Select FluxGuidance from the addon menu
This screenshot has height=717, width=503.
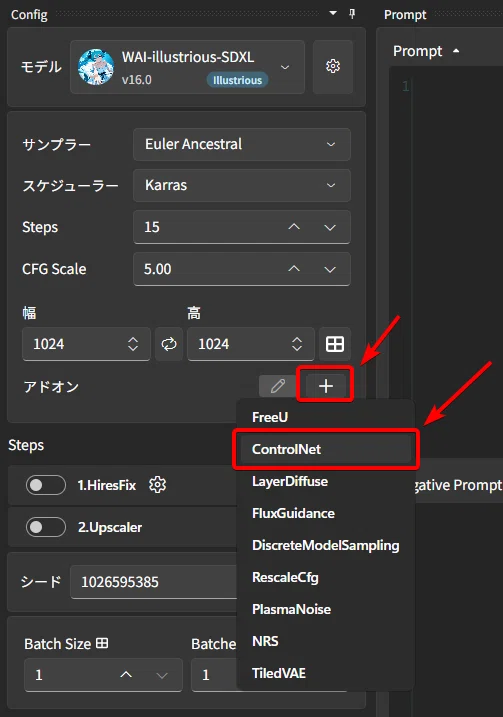point(326,514)
